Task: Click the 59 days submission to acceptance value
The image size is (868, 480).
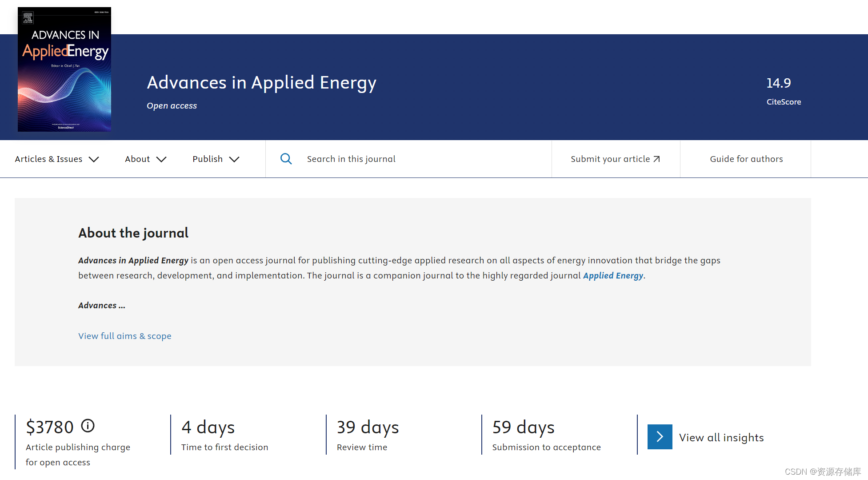Action: click(x=524, y=428)
